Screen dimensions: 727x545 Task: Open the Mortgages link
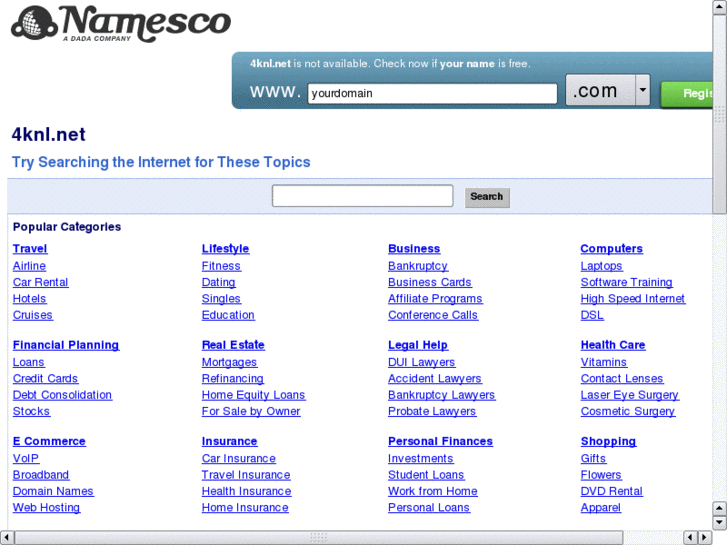(x=230, y=362)
